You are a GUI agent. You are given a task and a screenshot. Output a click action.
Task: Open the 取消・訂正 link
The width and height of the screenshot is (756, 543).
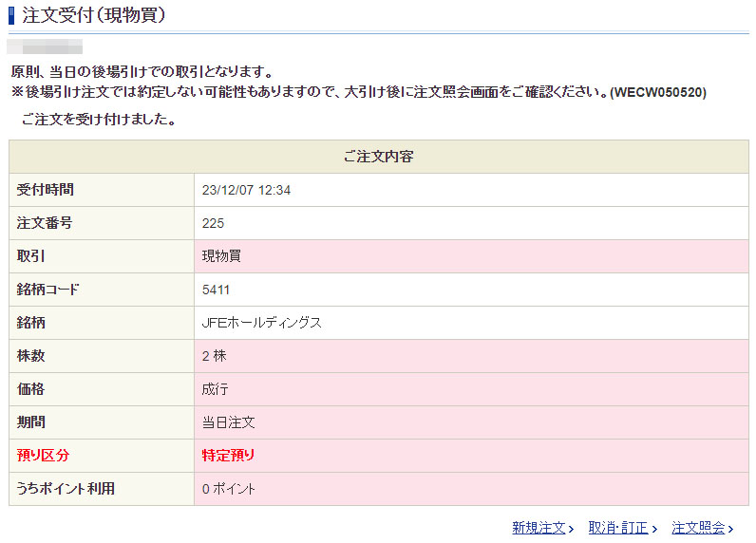point(617,528)
